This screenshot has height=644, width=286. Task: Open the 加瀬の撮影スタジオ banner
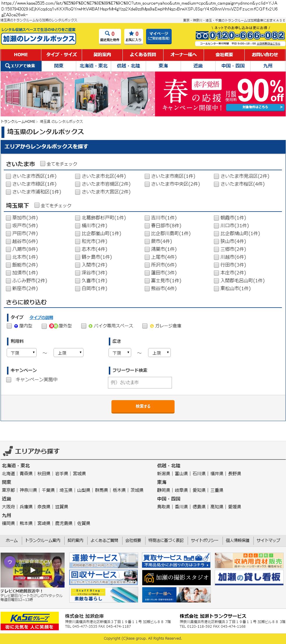(x=176, y=577)
